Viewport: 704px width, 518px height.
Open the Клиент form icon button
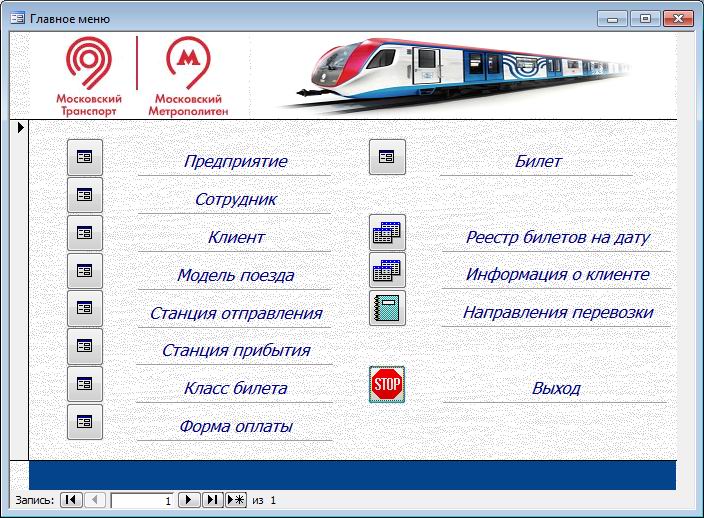coord(85,233)
